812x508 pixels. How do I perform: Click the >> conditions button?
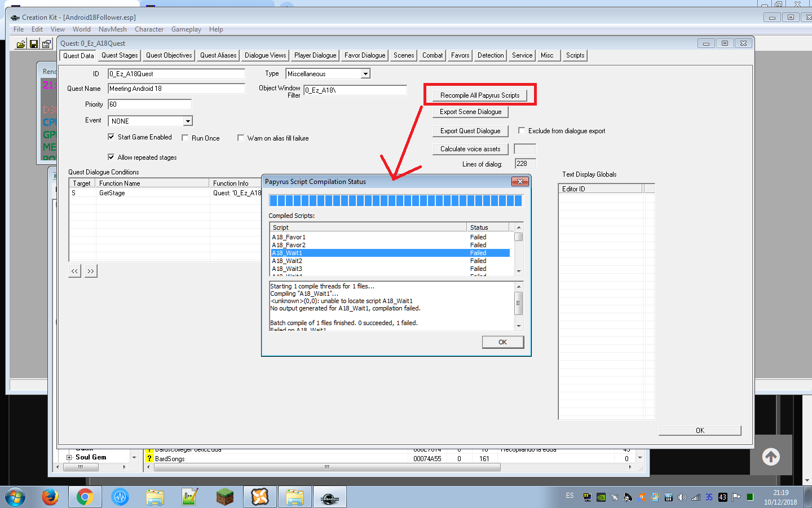tap(90, 271)
